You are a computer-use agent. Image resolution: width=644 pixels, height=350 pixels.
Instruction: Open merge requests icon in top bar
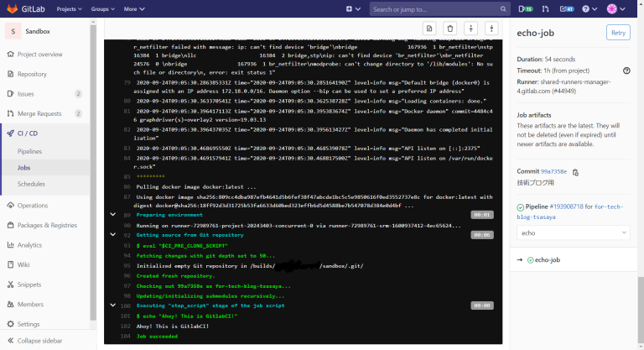tap(545, 8)
